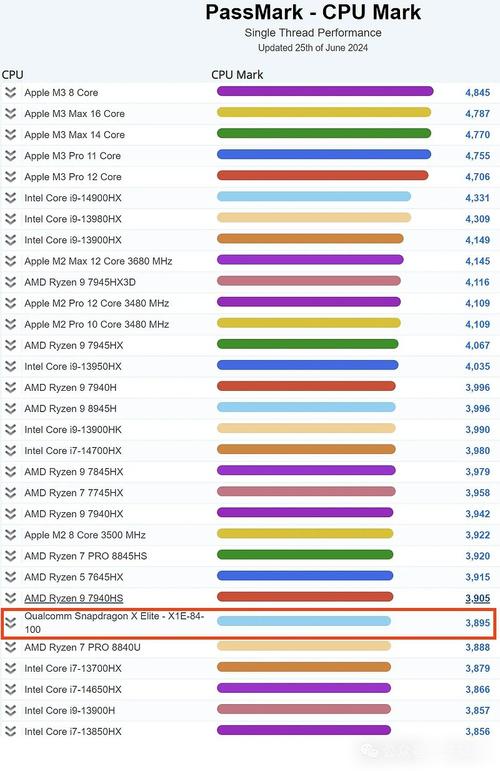The image size is (500, 771).
Task: Expand the Apple M3 Max 16 Core chevron
Action: coord(10,114)
